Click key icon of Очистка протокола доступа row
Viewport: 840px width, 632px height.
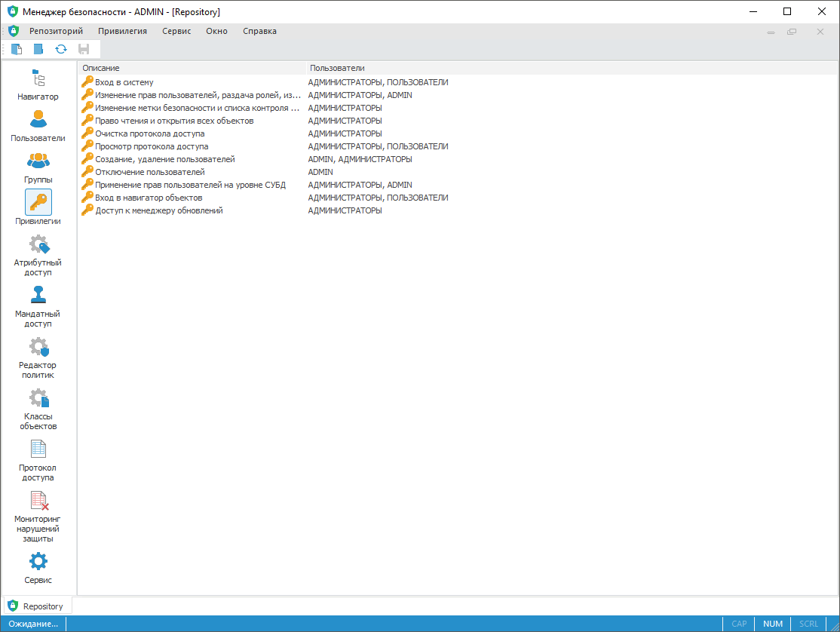[x=87, y=133]
